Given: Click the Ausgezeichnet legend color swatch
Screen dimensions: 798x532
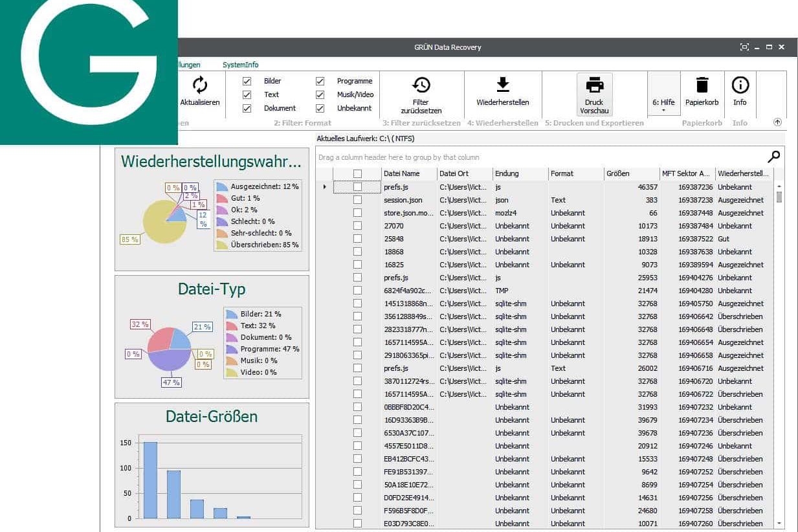Looking at the screenshot, I should (222, 186).
